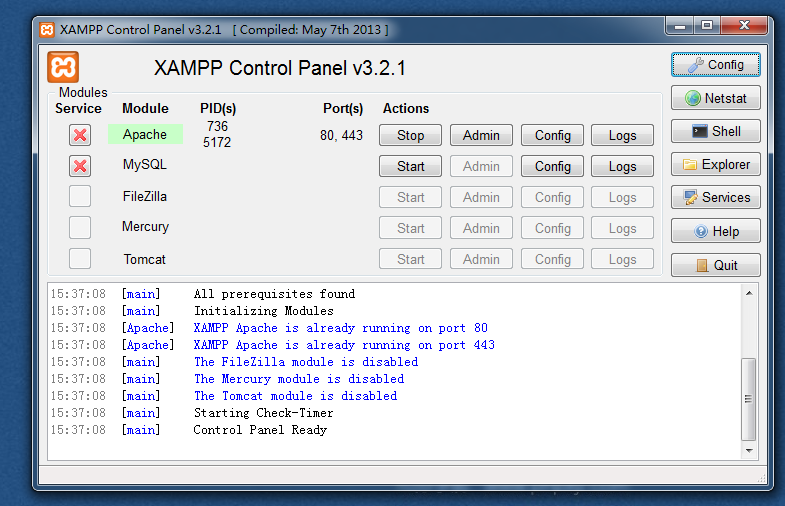Click the Apache ports text 80, 443

(341, 135)
